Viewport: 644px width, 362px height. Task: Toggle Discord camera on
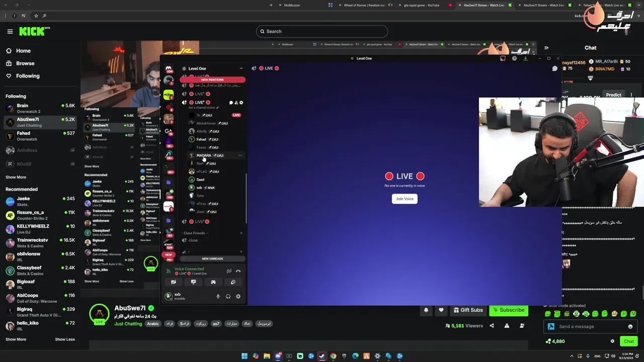coord(174,282)
